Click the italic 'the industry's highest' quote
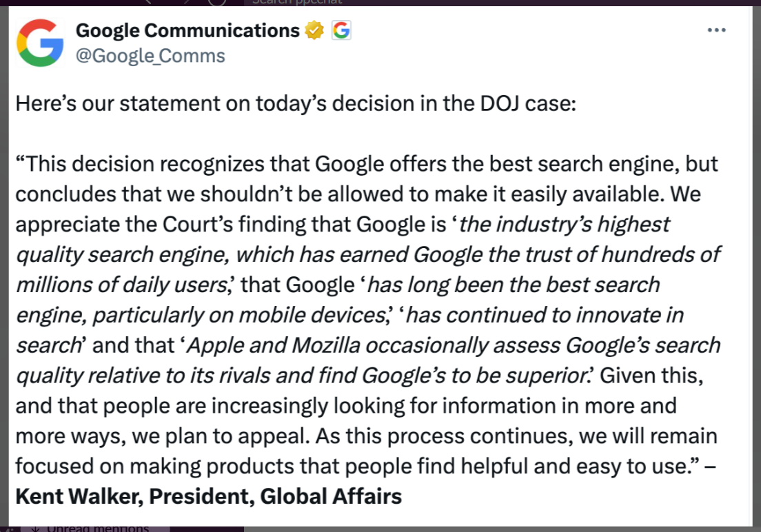 (564, 224)
